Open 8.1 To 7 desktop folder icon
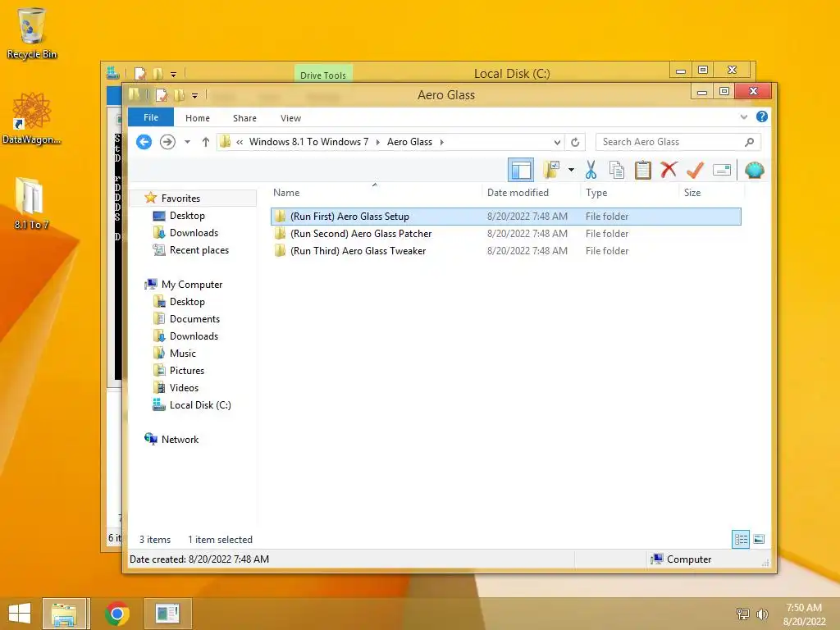This screenshot has height=630, width=840. coord(31,204)
